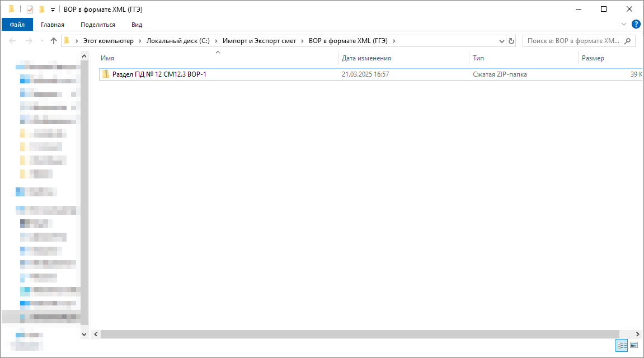This screenshot has width=644, height=358.
Task: Click the horizontal scrollbar in the file list
Action: click(358, 334)
